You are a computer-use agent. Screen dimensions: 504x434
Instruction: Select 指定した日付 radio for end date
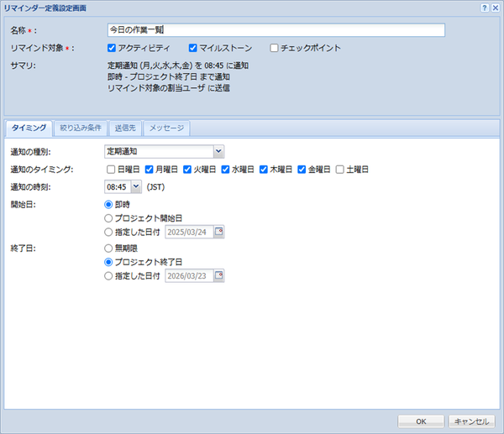pos(108,275)
